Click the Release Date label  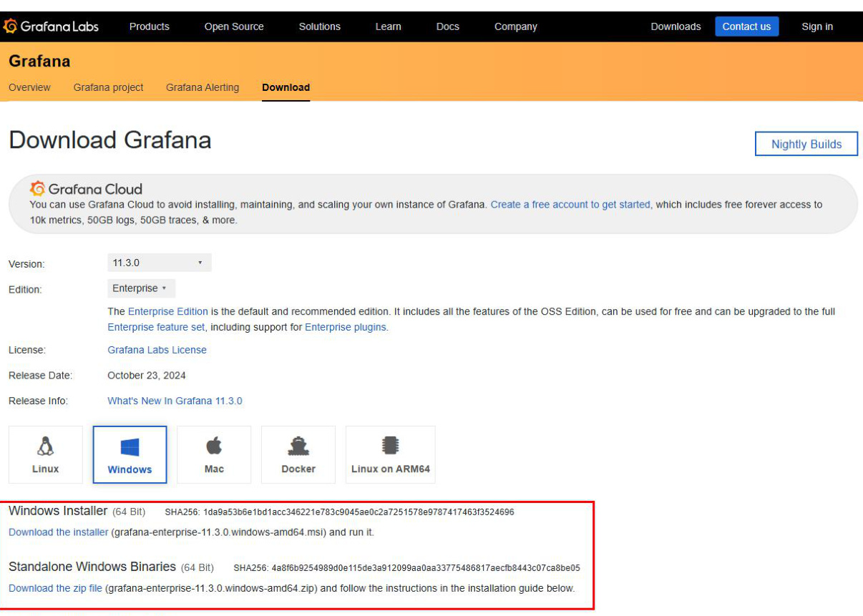click(40, 375)
